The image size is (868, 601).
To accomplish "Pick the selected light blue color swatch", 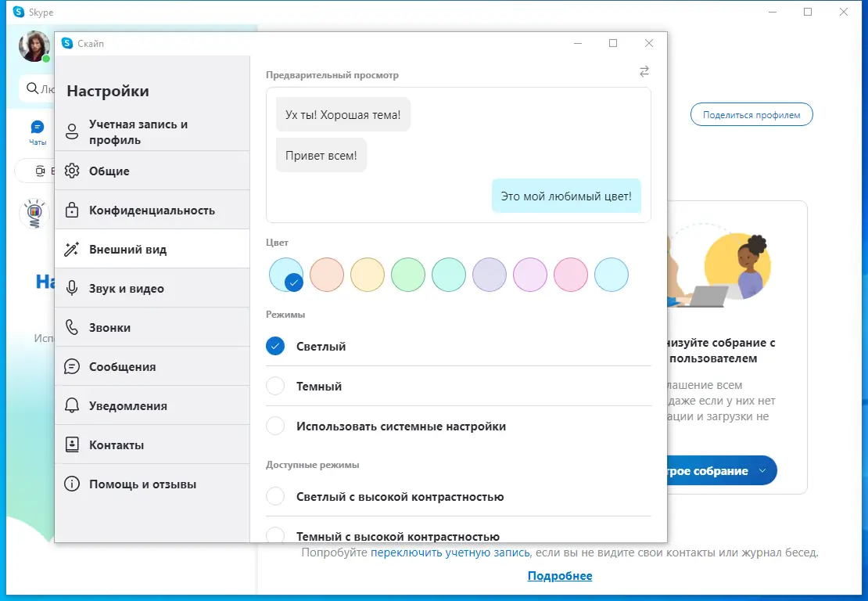I will pos(286,275).
